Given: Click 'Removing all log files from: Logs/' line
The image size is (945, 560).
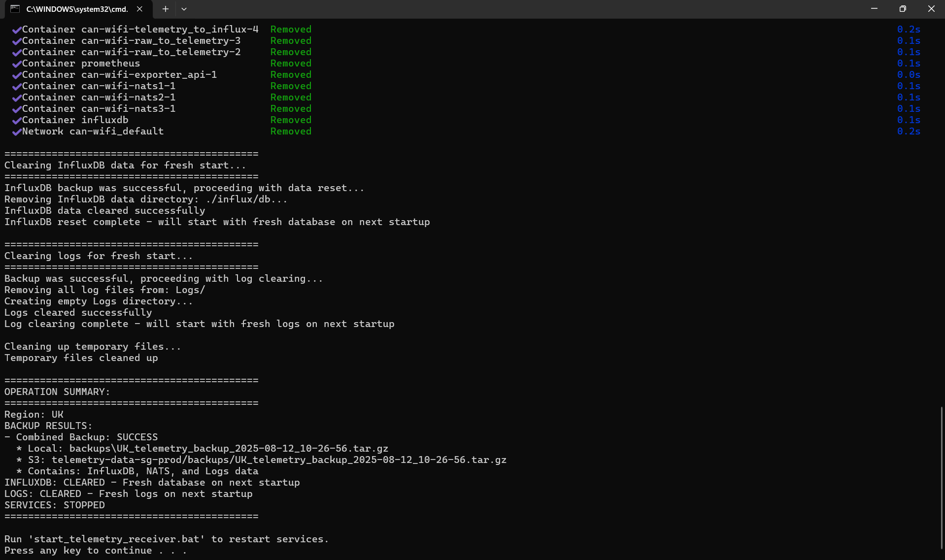Looking at the screenshot, I should pos(104,290).
